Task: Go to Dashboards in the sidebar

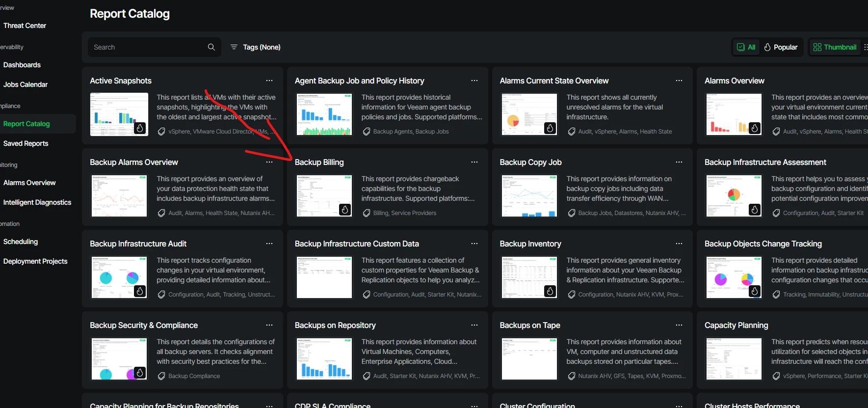Action: pos(22,65)
